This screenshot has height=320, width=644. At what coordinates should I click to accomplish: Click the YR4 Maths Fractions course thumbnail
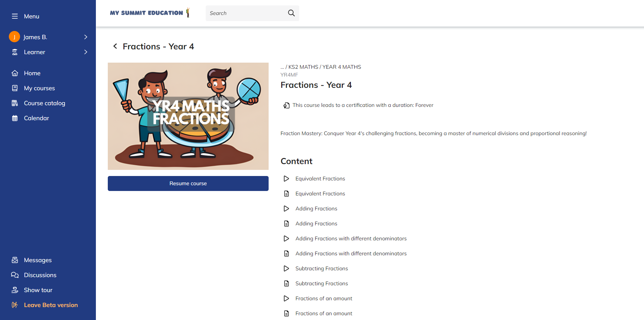click(188, 116)
